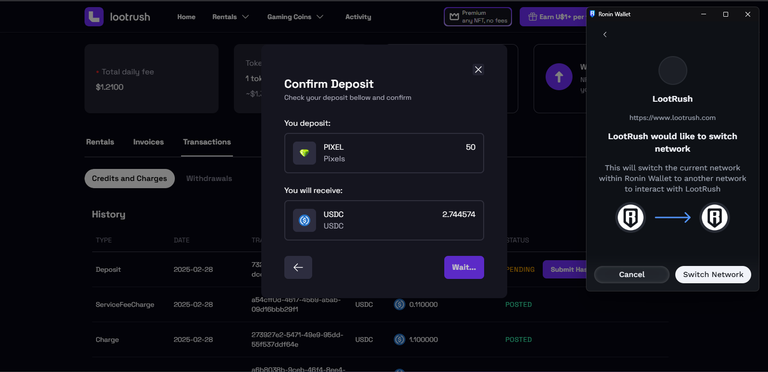Close the Confirm Deposit dialog
This screenshot has height=372, width=768.
[479, 70]
